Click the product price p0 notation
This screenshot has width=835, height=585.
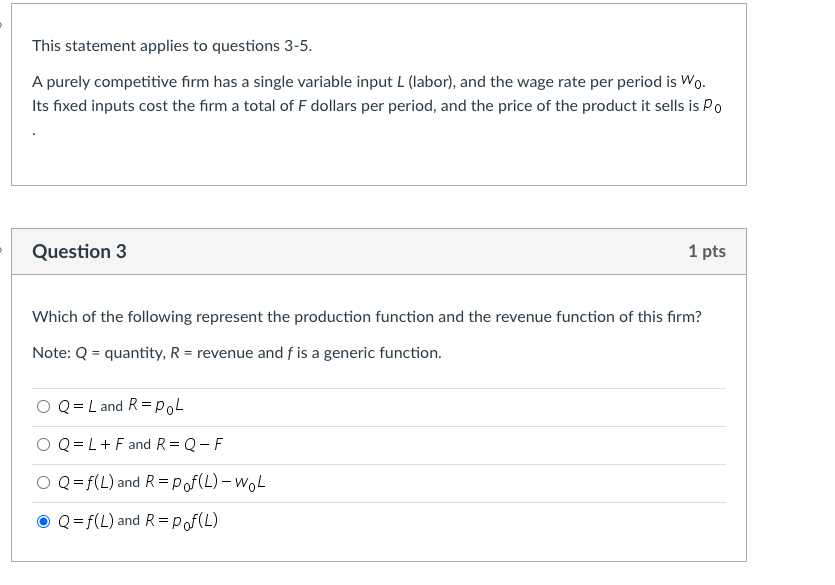(716, 105)
